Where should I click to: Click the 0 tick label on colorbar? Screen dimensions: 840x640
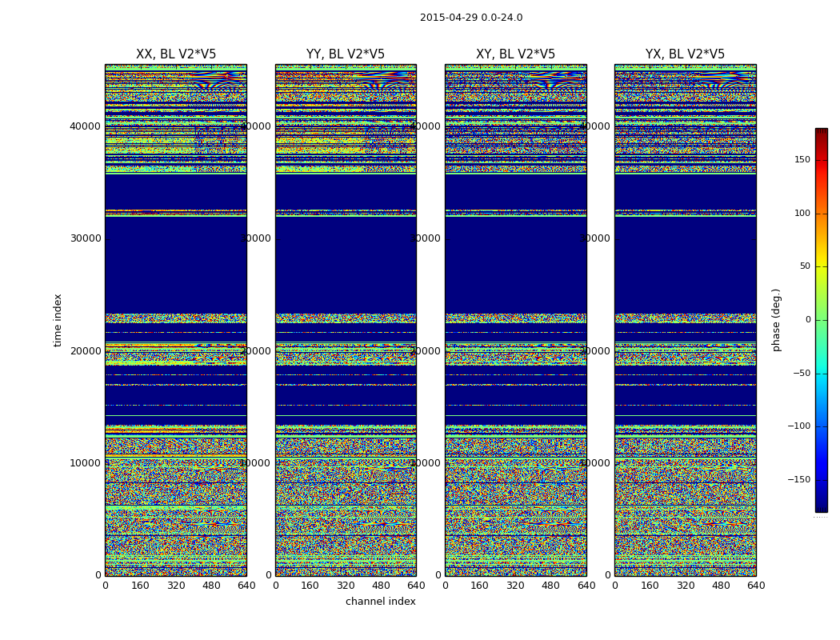808,320
